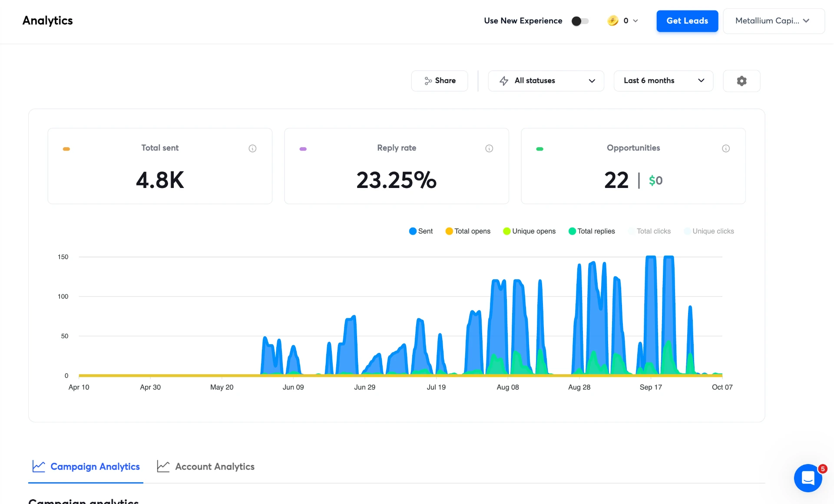Click the lightning bolt status icon
The height and width of the screenshot is (504, 834).
tap(504, 81)
